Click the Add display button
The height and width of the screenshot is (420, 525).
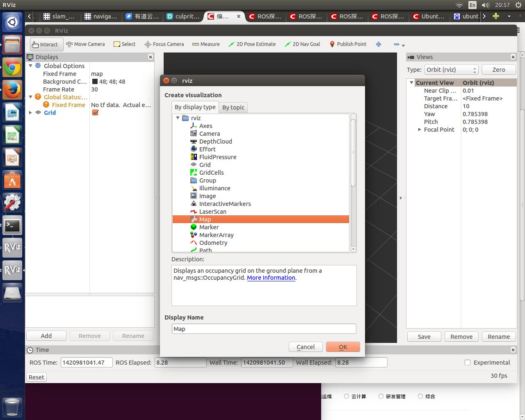tap(46, 336)
